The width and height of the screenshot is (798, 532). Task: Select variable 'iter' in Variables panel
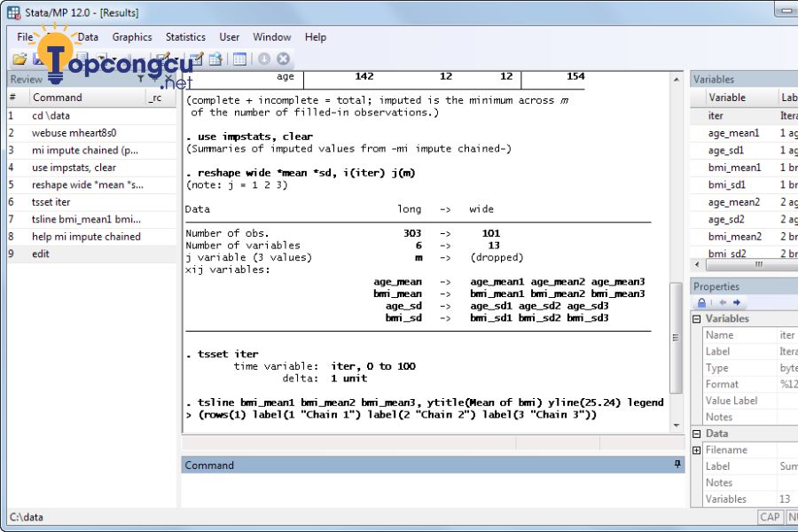(744, 115)
